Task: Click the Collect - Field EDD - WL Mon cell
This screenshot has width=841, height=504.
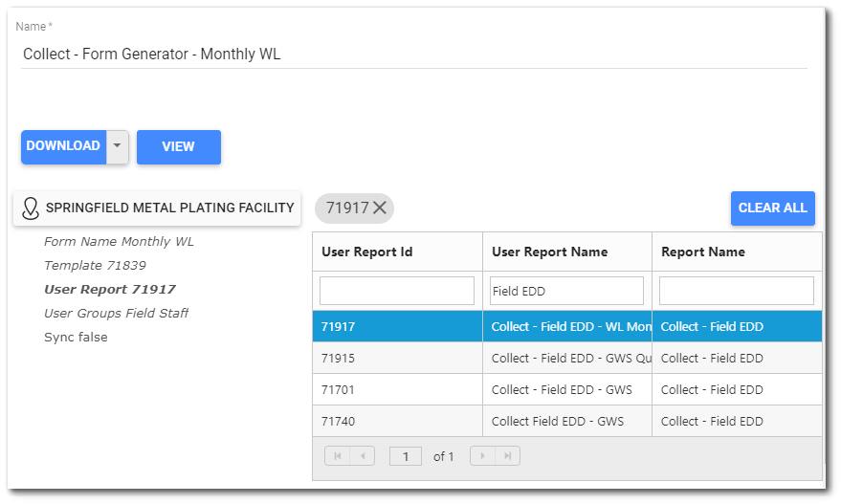Action: (x=567, y=326)
